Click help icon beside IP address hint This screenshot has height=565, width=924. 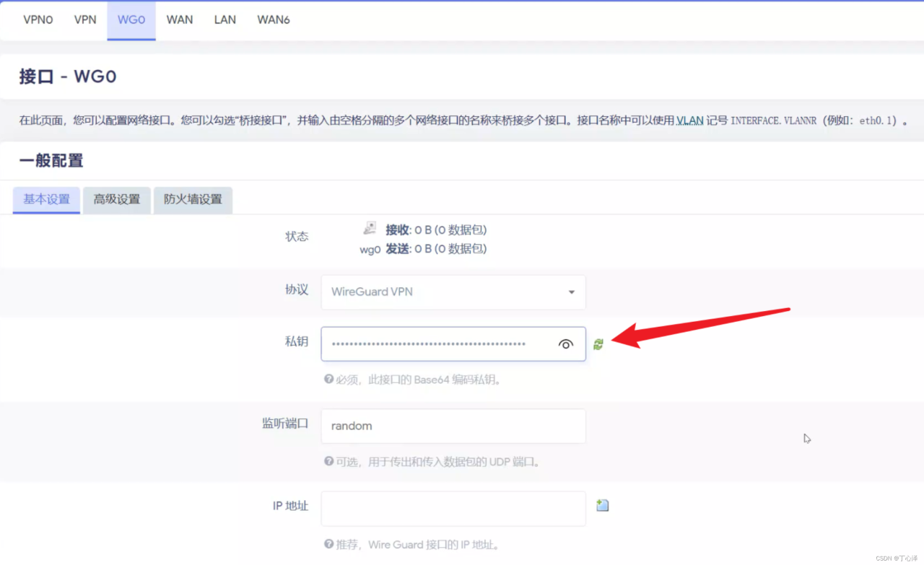[x=328, y=544]
